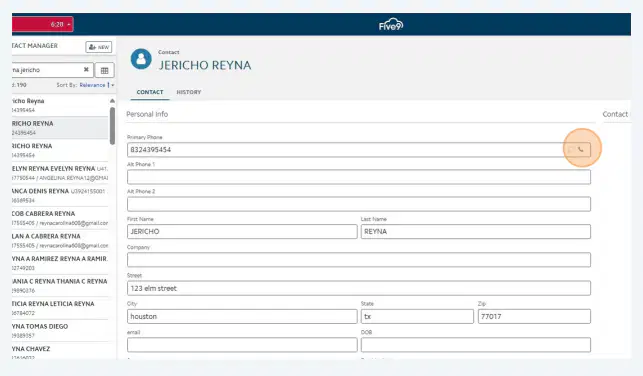Click the Alt Phone 1 field

tap(359, 177)
